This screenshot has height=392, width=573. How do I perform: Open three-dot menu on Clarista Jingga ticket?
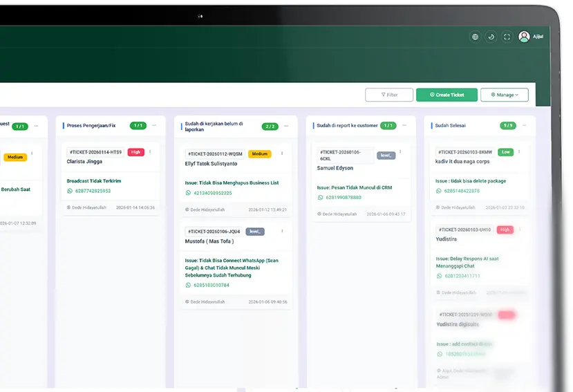point(150,152)
